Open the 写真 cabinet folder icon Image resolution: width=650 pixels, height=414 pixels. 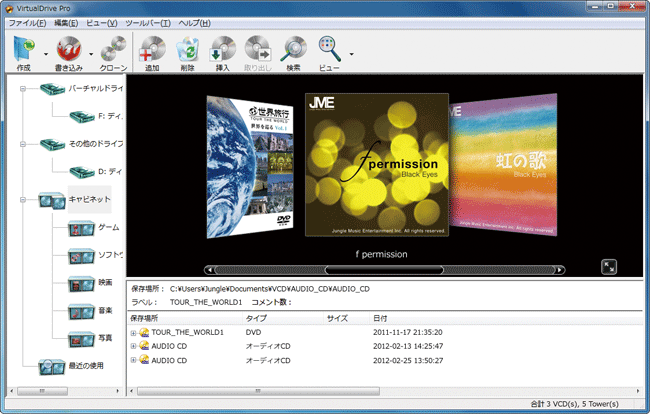[x=81, y=340]
